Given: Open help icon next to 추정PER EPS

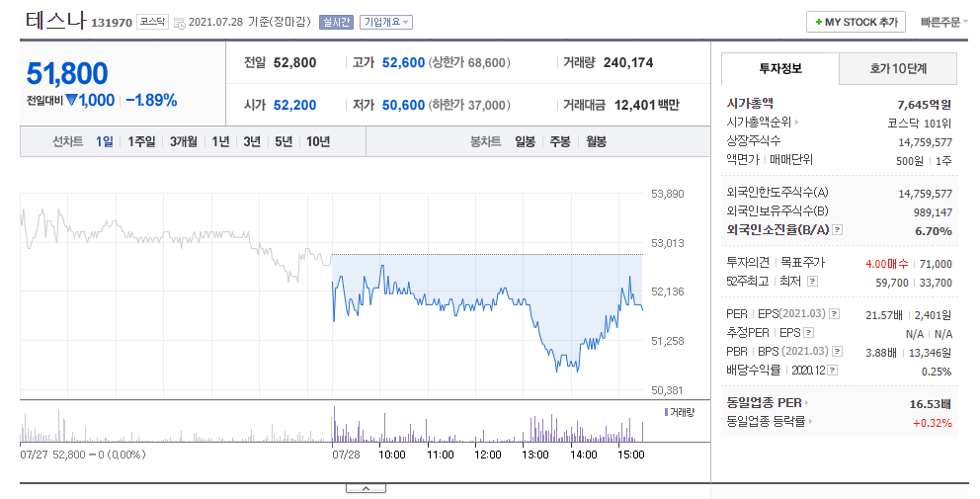Looking at the screenshot, I should pos(809,333).
